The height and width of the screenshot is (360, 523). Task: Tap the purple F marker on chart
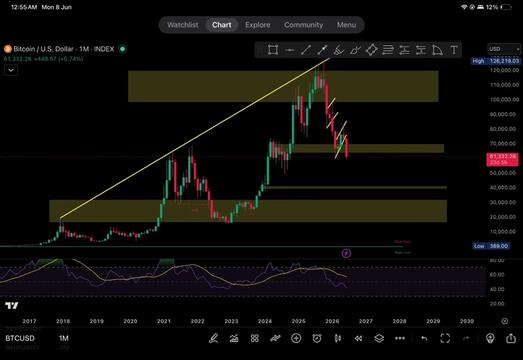346,254
